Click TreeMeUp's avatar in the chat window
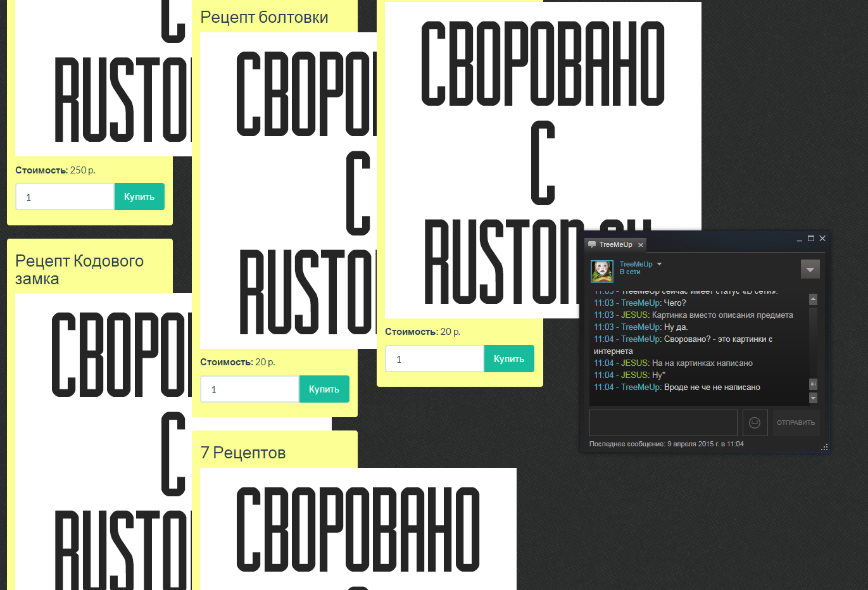Image resolution: width=868 pixels, height=590 pixels. tap(602, 271)
